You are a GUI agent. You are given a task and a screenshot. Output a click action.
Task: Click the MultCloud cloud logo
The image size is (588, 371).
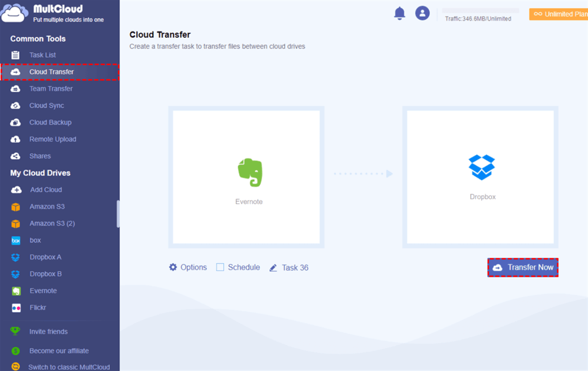coord(14,13)
